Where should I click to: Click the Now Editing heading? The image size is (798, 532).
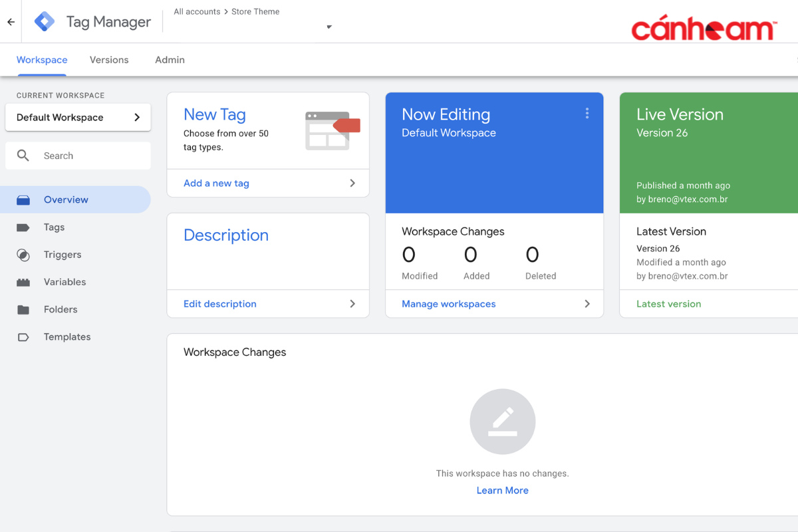(x=446, y=114)
